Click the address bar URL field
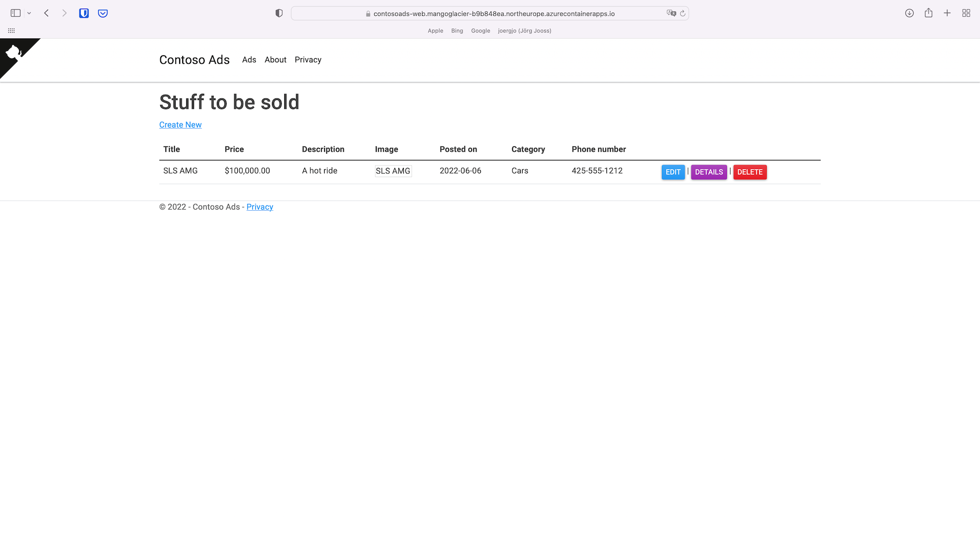980x551 pixels. [x=494, y=14]
